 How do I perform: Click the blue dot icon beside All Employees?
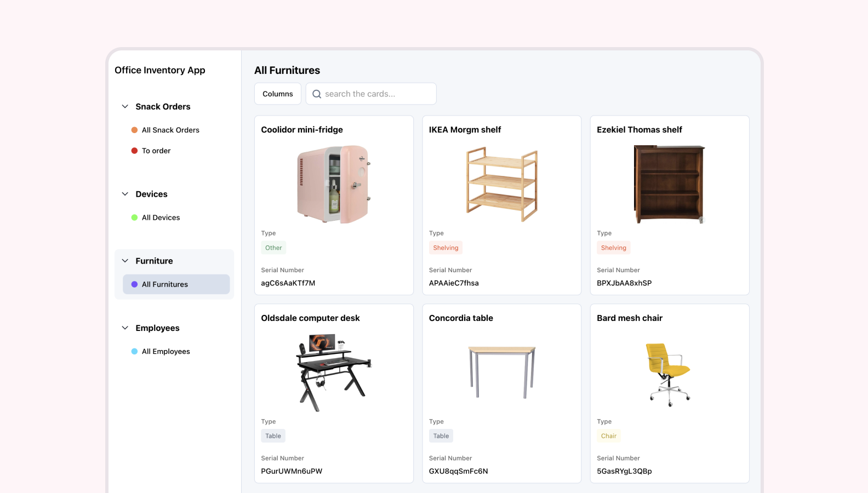134,351
